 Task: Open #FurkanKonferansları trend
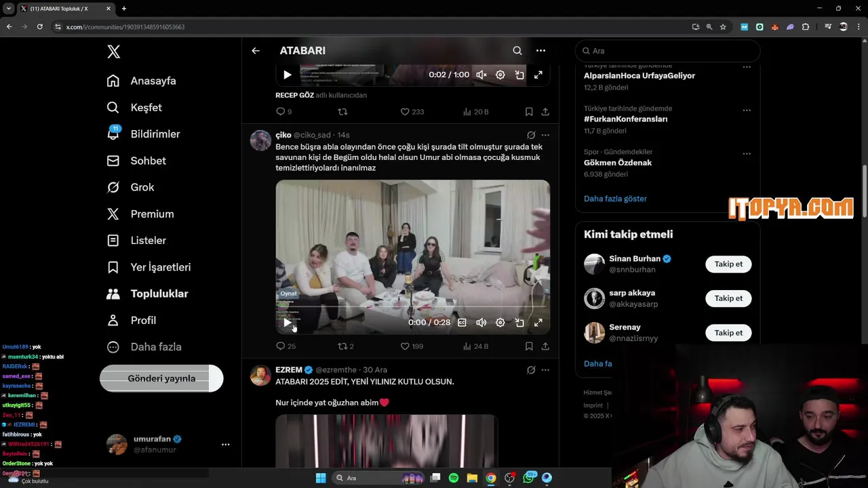[625, 119]
